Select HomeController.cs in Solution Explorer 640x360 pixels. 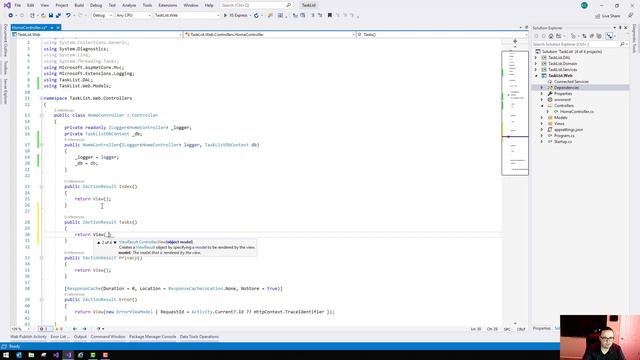coord(576,111)
